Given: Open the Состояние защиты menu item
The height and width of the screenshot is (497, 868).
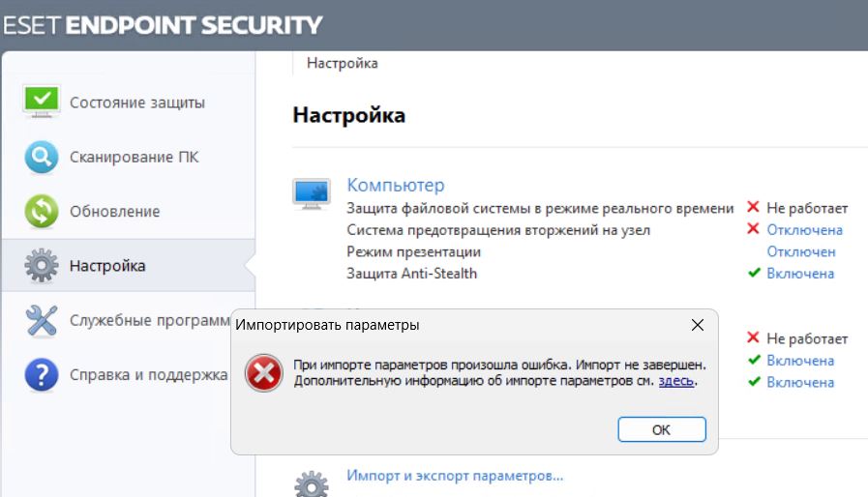Looking at the screenshot, I should point(137,102).
